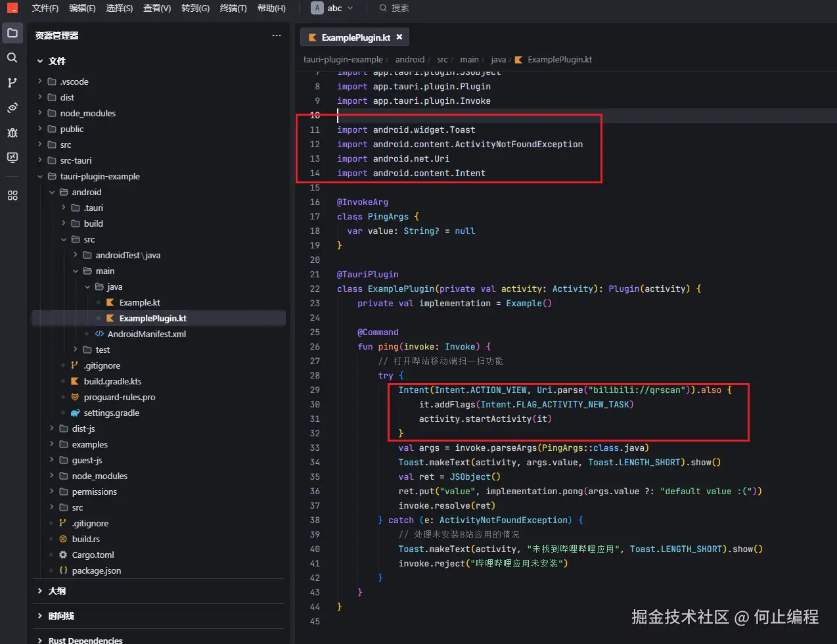Open the 查看(V) menu

click(157, 8)
